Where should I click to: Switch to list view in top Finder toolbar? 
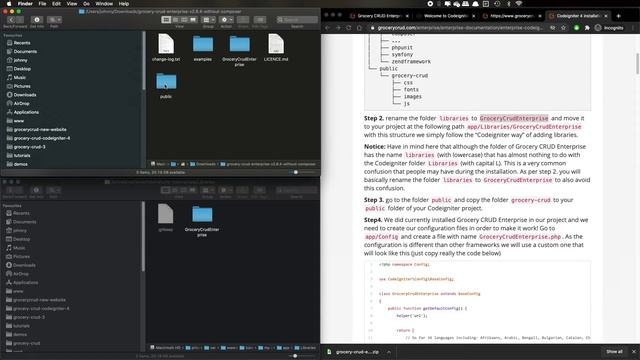(x=176, y=20)
